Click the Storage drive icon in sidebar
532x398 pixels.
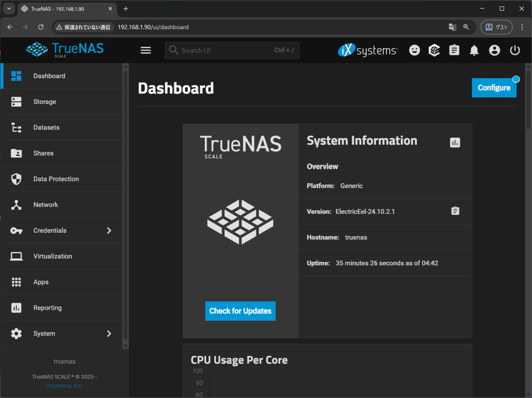click(16, 101)
